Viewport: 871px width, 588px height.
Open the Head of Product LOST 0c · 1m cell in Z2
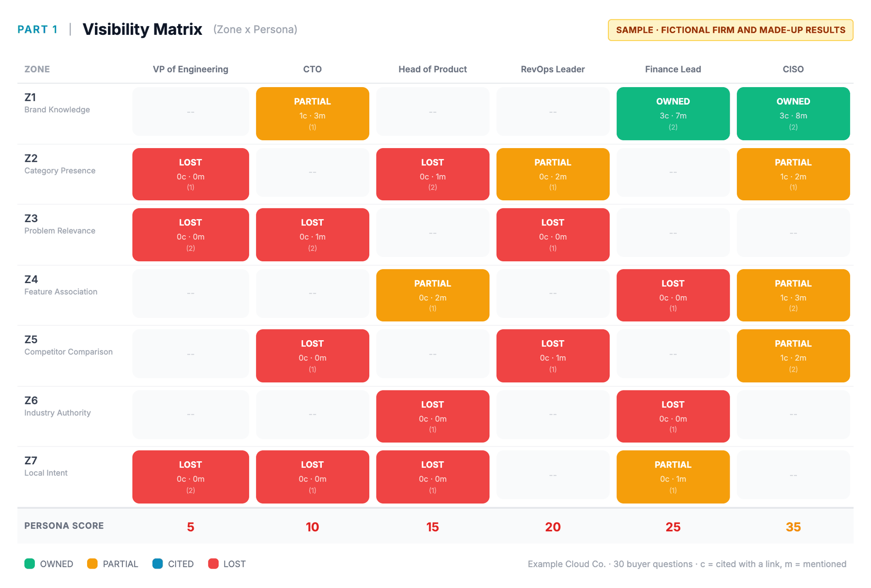[x=433, y=174]
